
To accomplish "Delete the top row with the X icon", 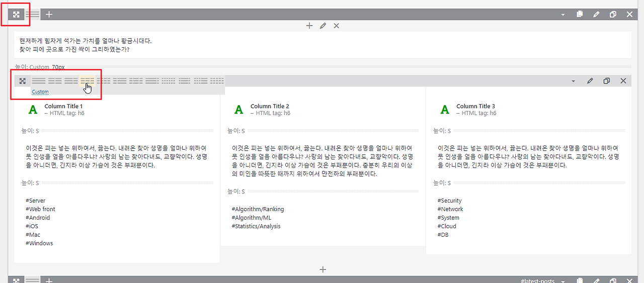I will pos(629,15).
